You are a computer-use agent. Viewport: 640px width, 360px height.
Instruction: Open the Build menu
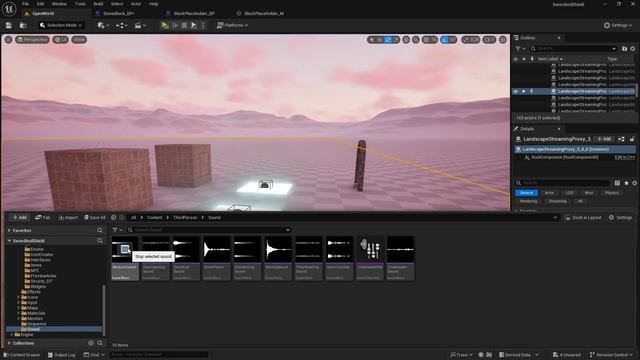point(98,4)
